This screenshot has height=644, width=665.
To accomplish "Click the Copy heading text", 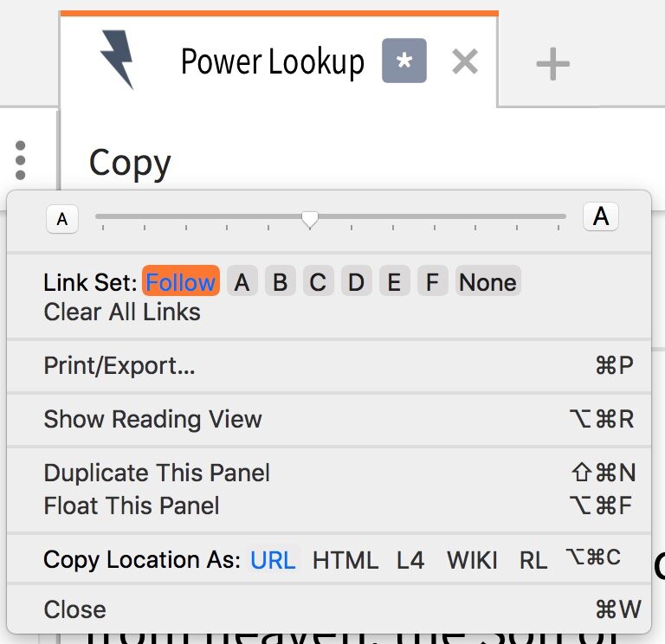I will coord(130,164).
